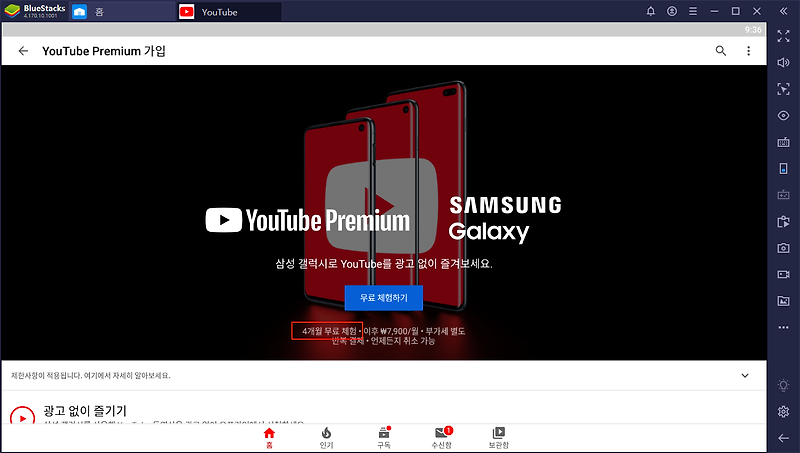
Task: Toggle BlueStacks fullscreen mode
Action: point(783,36)
